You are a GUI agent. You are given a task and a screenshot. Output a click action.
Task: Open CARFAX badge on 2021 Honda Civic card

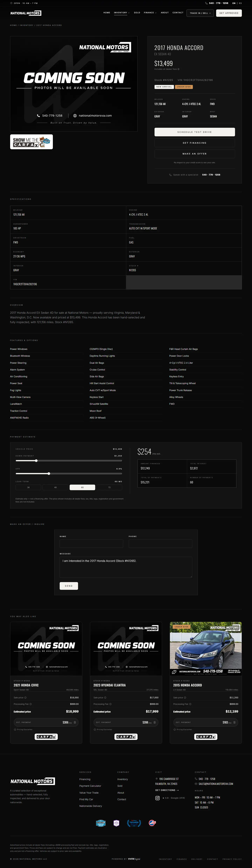pos(46,737)
